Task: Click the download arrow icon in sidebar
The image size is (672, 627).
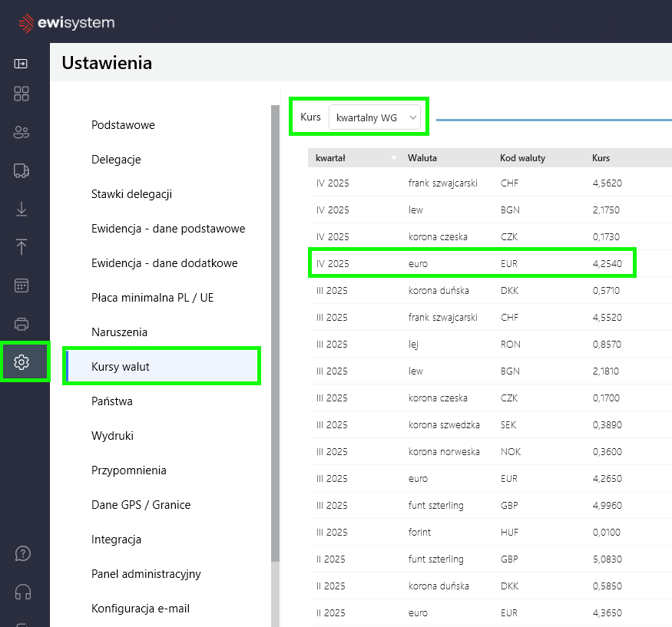Action: (x=22, y=209)
